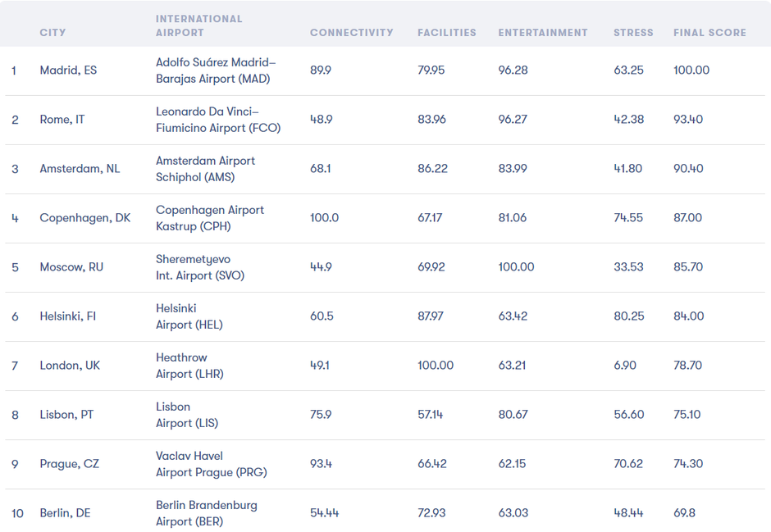Click Moscow's 100.00 entertainment score
This screenshot has height=532, width=771.
pyautogui.click(x=516, y=267)
